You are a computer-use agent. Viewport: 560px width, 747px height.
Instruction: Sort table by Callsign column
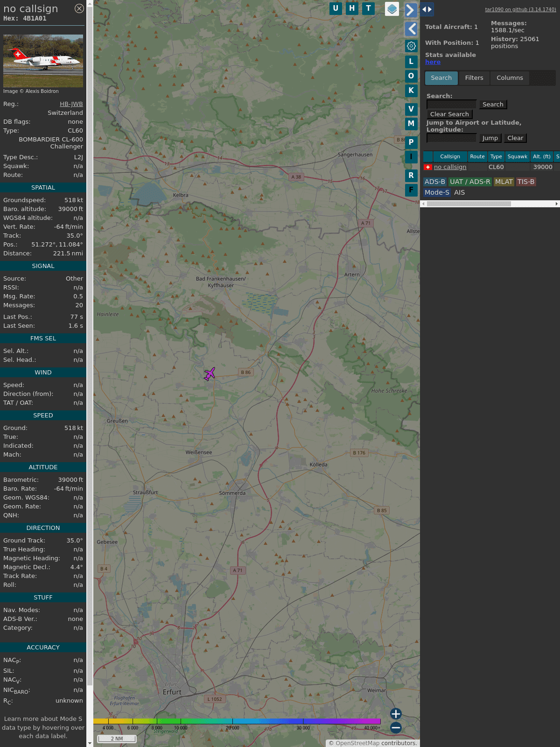(x=450, y=156)
